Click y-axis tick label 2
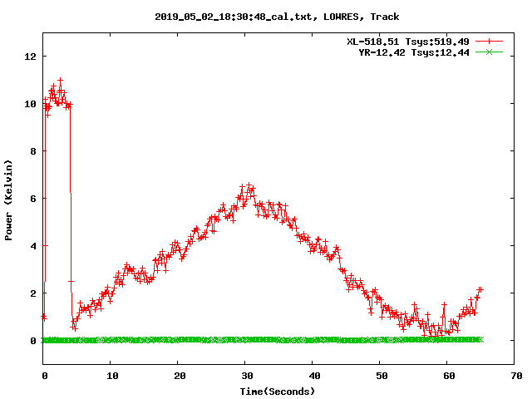The height and width of the screenshot is (399, 532). [x=33, y=293]
